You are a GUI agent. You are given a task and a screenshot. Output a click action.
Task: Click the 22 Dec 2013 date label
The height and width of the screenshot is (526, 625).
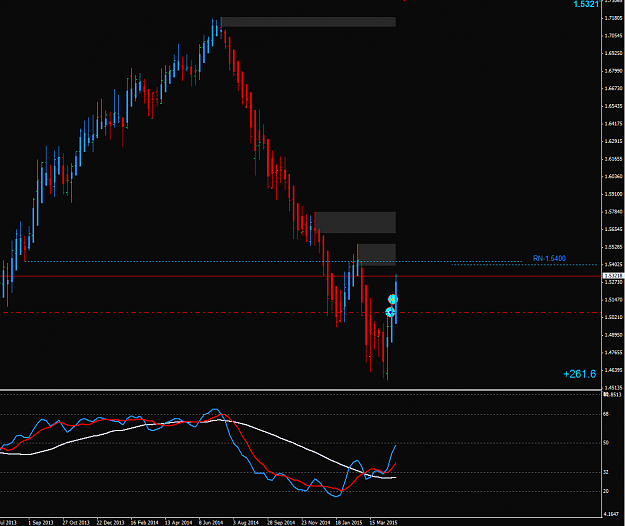[110, 522]
